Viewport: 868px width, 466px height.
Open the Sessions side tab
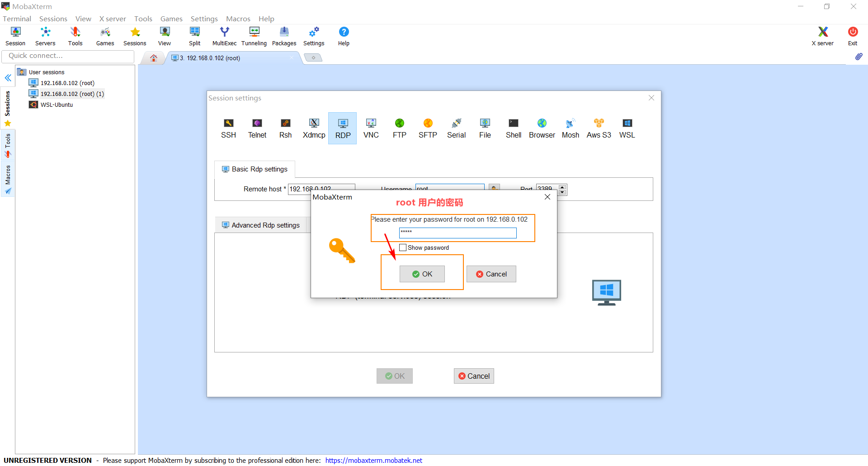(8, 108)
